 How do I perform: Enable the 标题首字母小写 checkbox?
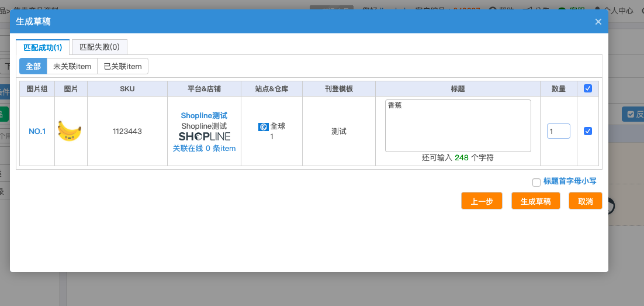(x=536, y=182)
